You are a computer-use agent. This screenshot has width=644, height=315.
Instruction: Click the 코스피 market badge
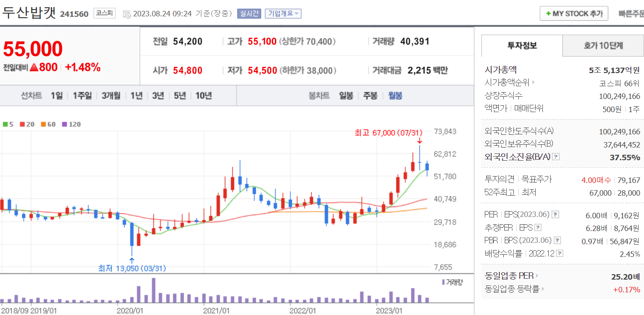105,14
